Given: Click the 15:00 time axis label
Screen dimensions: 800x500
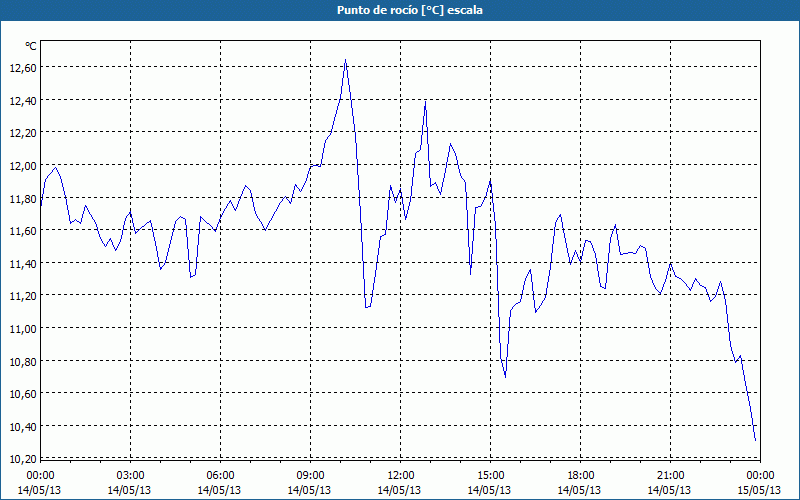Looking at the screenshot, I should [490, 476].
